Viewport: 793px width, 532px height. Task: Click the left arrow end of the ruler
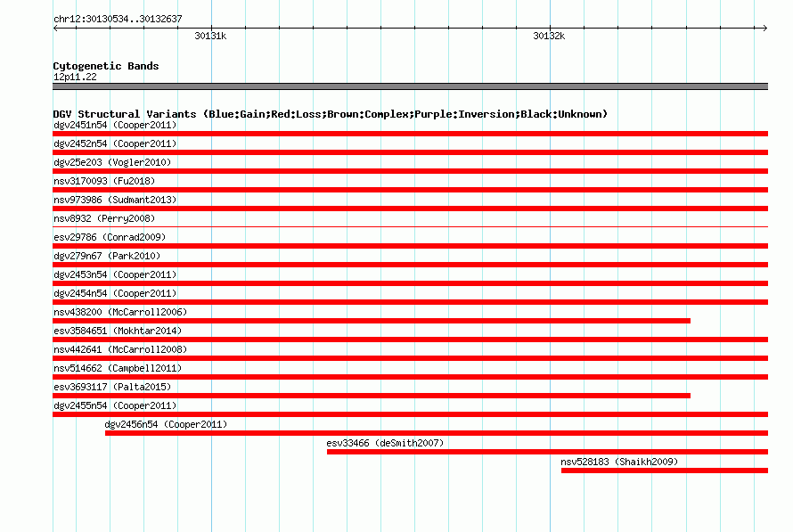point(55,28)
